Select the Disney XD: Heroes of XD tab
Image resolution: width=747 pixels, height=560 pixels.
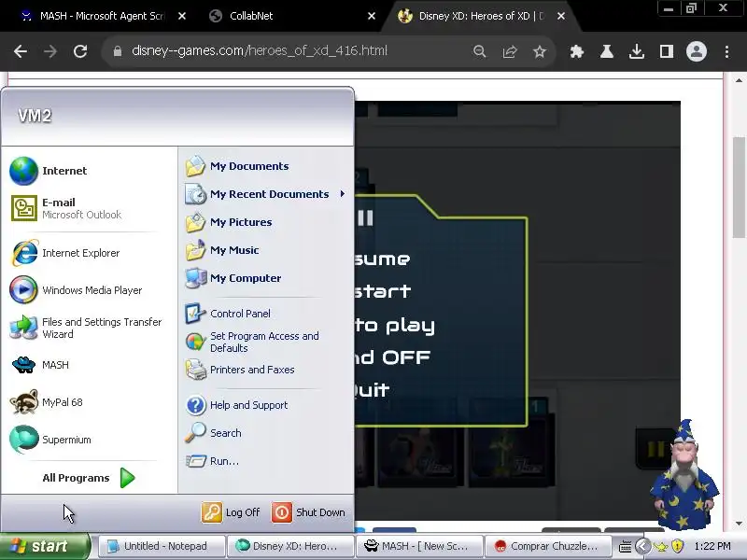click(x=479, y=16)
